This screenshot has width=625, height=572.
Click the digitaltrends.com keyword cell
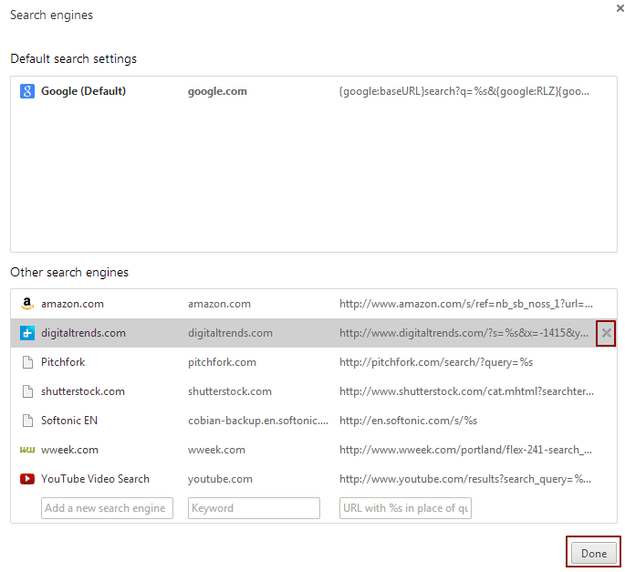[x=230, y=333]
